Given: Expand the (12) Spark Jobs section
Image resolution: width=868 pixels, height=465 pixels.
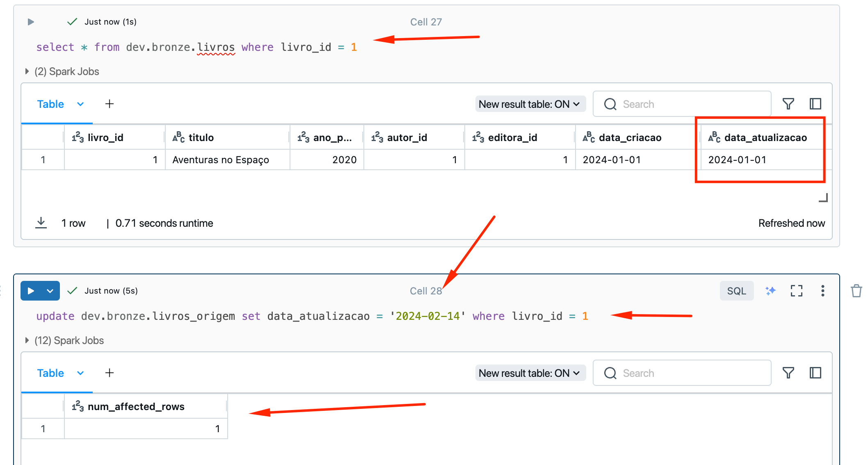Looking at the screenshot, I should click(65, 340).
